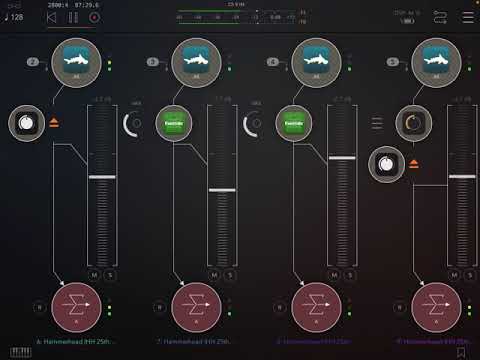Open the bookmark icon in the bottom corner
480x360 pixels.
pyautogui.click(x=461, y=352)
